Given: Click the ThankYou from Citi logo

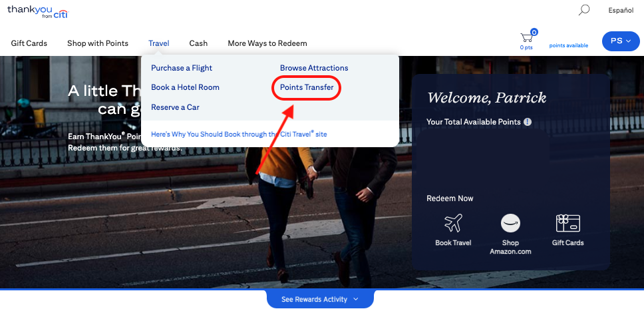Looking at the screenshot, I should (37, 11).
